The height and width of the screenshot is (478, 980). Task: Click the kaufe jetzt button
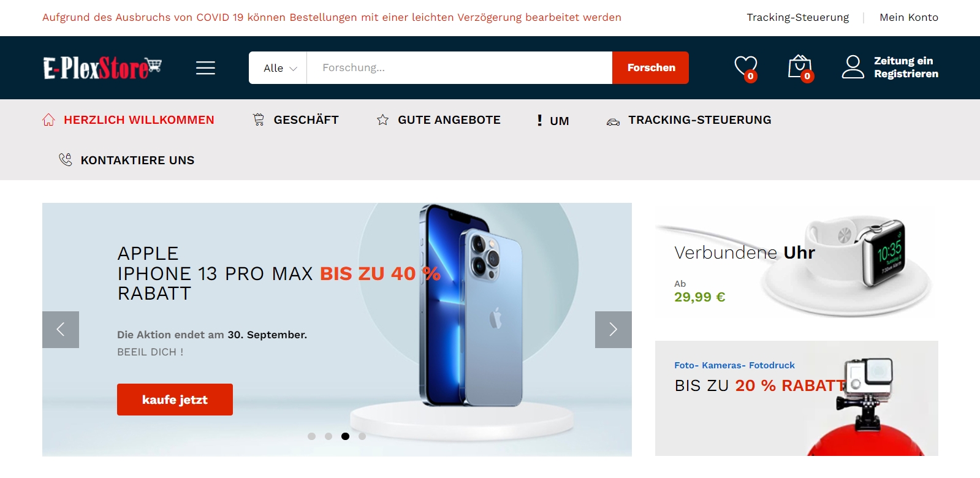pos(175,400)
